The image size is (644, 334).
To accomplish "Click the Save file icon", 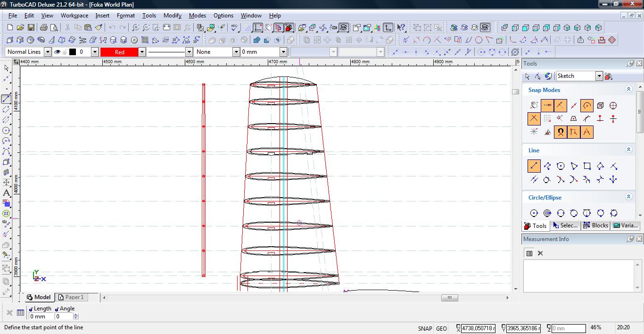I will point(31,28).
